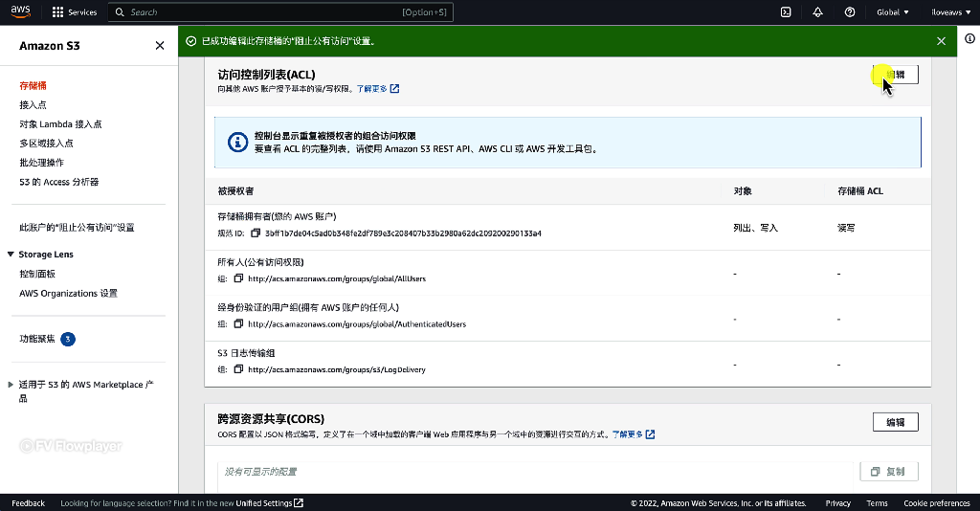Click 存储桶拥有者(您的 AWS 账户) row label

pos(277,217)
